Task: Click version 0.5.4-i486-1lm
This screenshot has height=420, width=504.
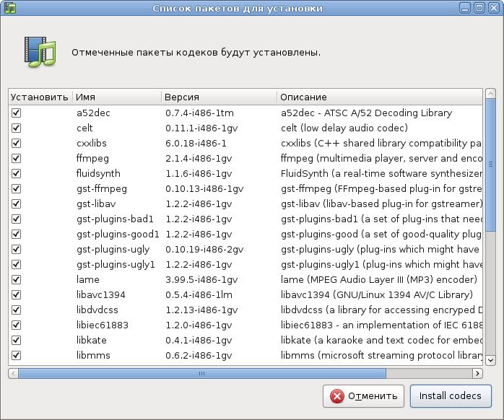Action: click(x=199, y=294)
